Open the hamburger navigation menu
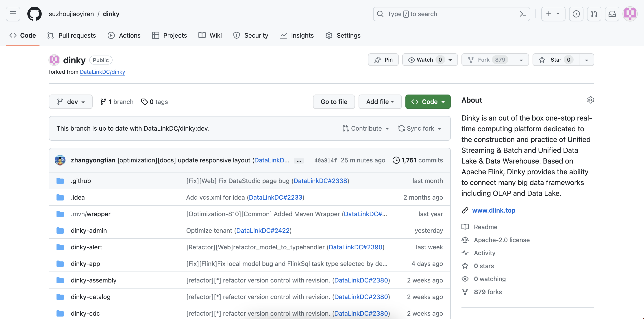Viewport: 644px width, 319px height. (x=13, y=14)
